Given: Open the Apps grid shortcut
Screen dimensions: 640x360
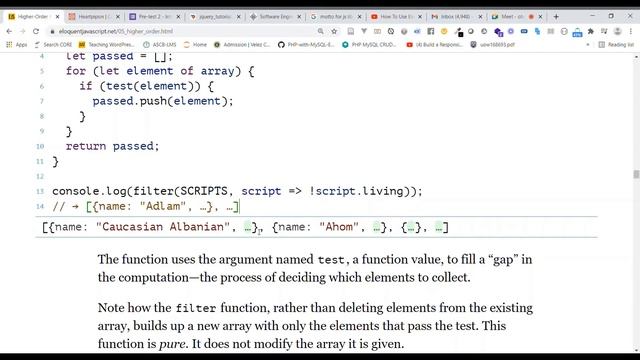Looking at the screenshot, I should (x=16, y=44).
